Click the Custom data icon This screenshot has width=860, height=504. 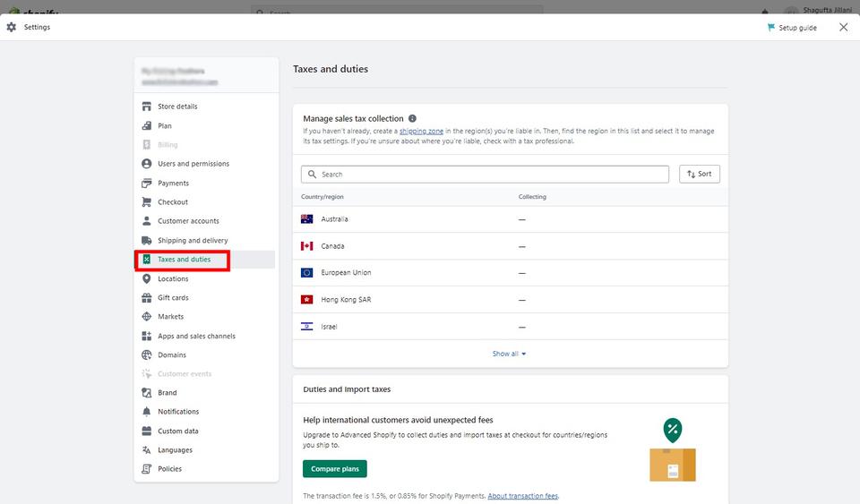pos(146,431)
